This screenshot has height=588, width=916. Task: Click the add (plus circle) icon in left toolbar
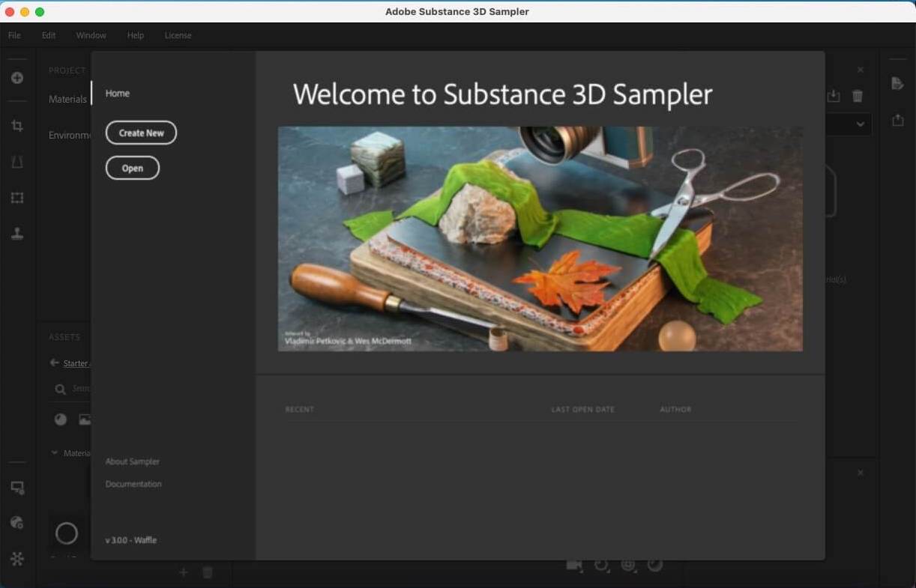(17, 78)
